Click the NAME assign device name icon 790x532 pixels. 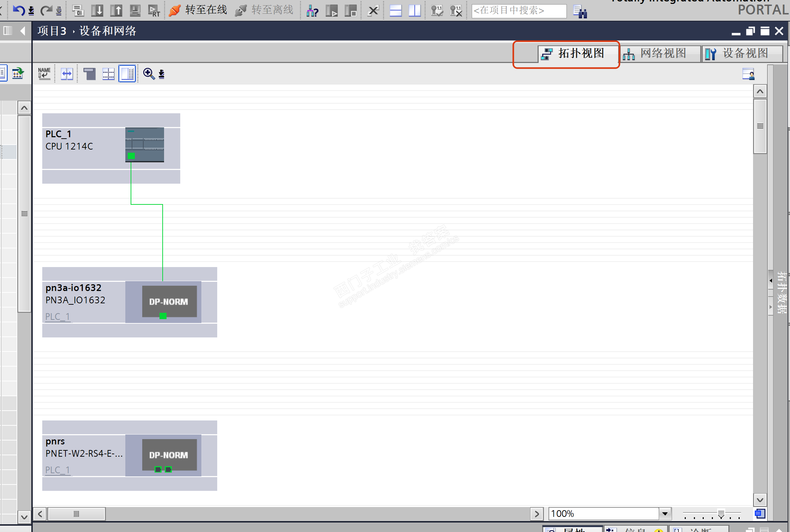pos(44,74)
